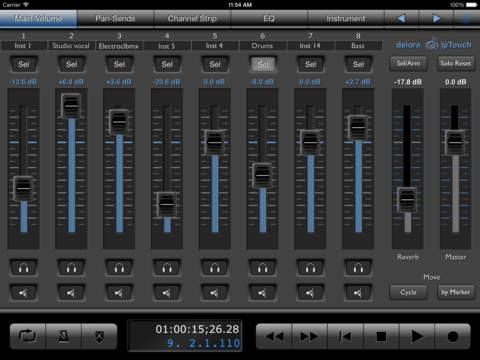
Task: Toggle the metronome icon
Action: pos(63,336)
